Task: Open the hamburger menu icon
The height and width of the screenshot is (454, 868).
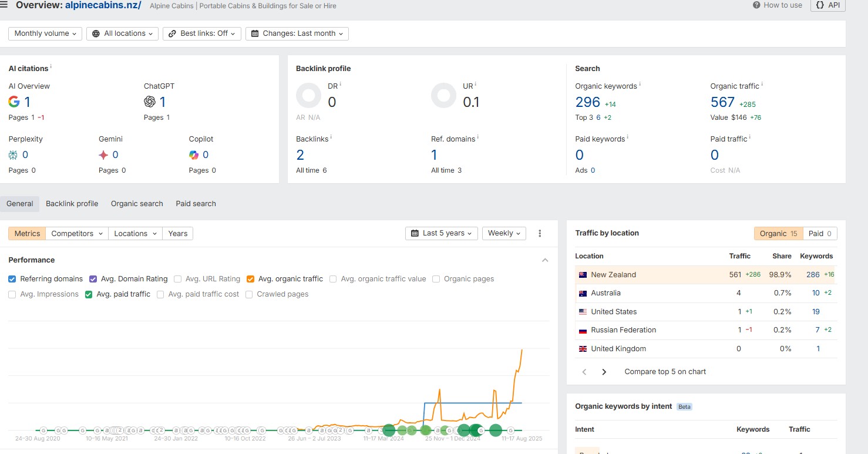Action: [5, 5]
